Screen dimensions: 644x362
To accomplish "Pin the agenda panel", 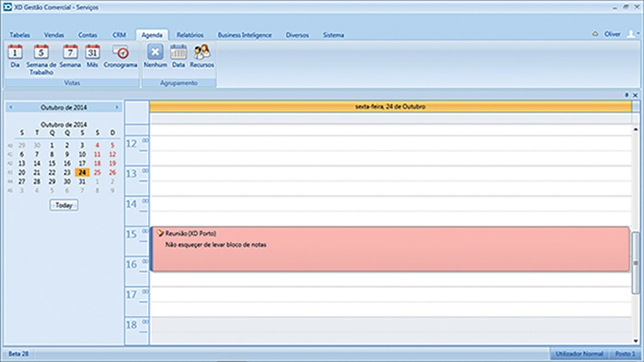I will 627,95.
